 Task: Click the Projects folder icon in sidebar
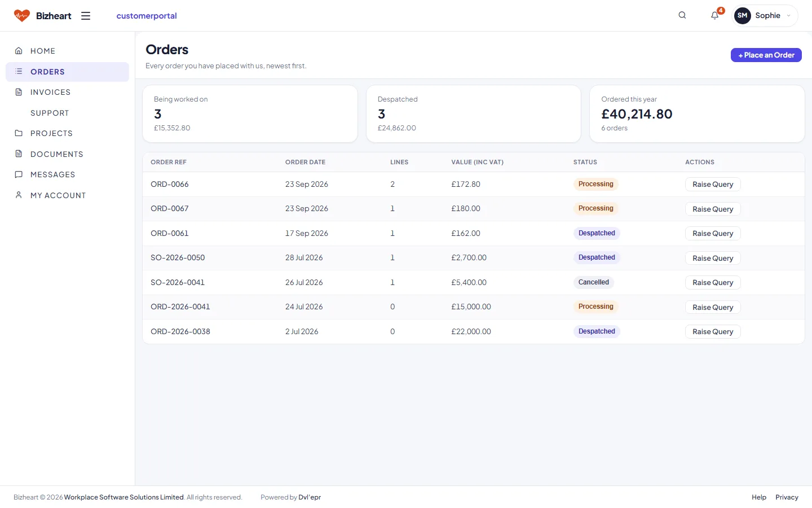[x=19, y=133]
